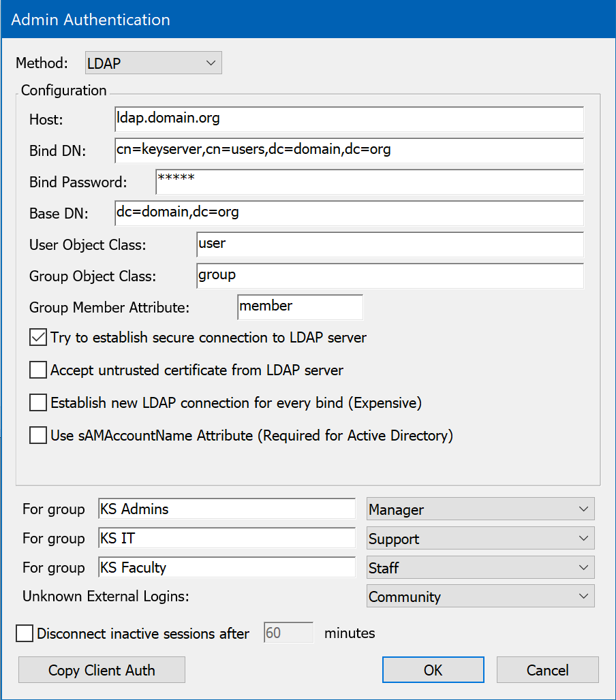The height and width of the screenshot is (700, 616).
Task: Select the User Object Class field
Action: [389, 244]
